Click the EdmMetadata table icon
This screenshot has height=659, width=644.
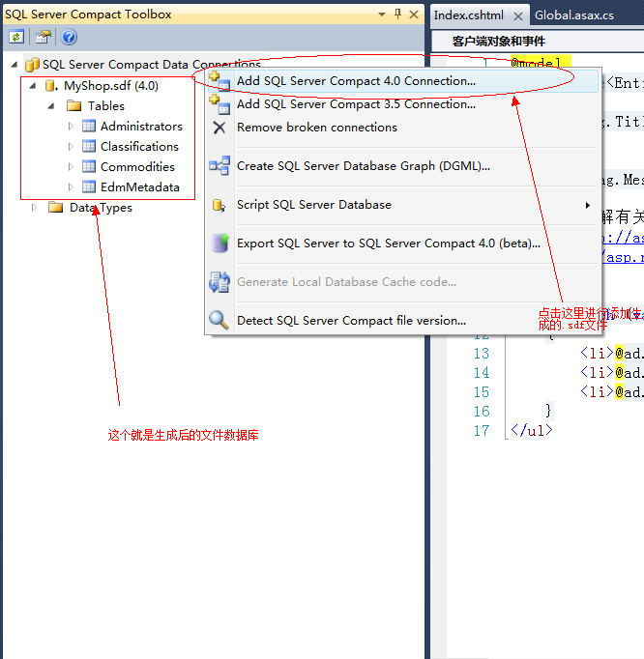(x=89, y=186)
